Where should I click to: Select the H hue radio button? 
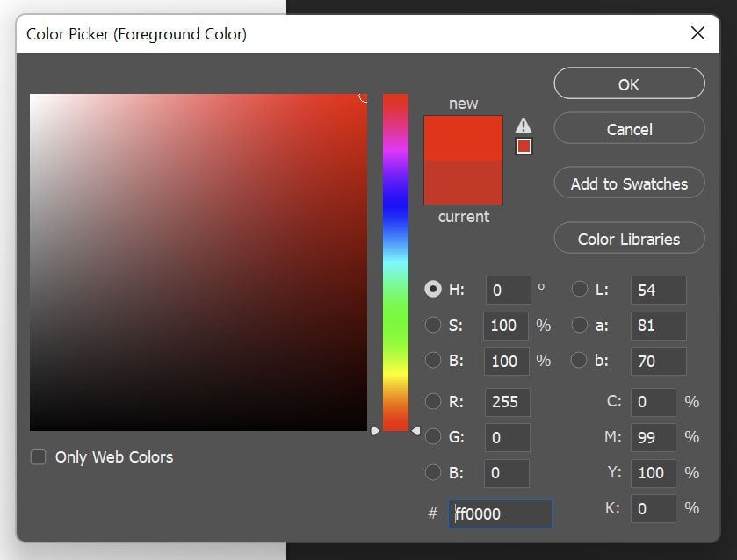[x=433, y=289]
